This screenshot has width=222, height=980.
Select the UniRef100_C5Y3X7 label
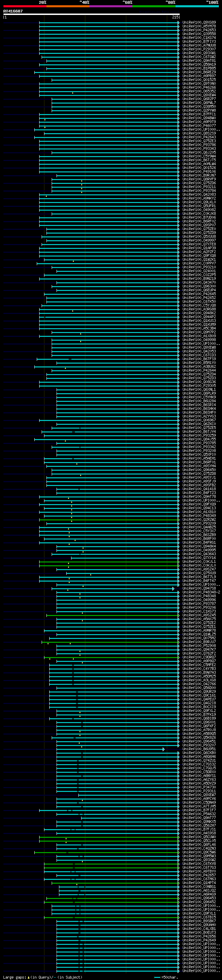pyautogui.click(x=199, y=531)
